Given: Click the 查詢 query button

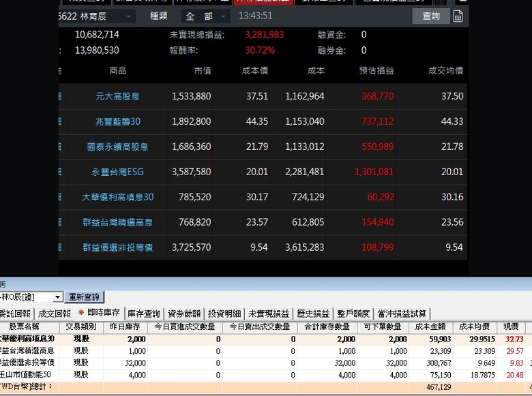Looking at the screenshot, I should click(431, 16).
